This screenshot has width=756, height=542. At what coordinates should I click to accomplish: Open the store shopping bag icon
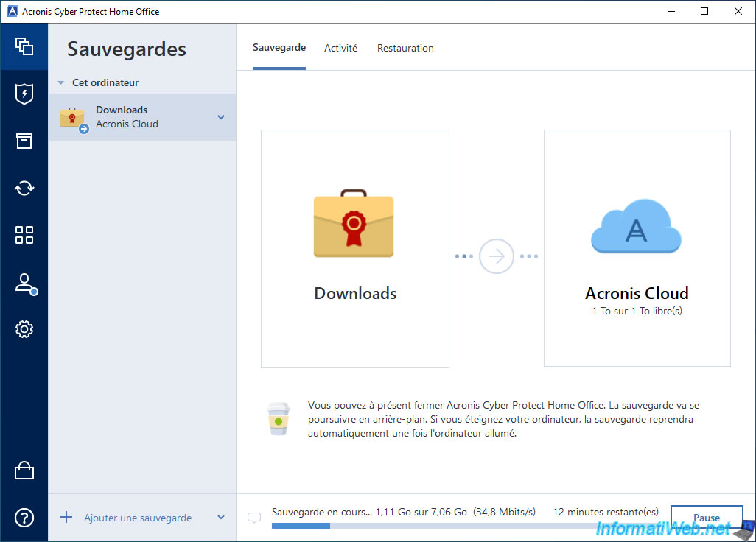click(24, 471)
